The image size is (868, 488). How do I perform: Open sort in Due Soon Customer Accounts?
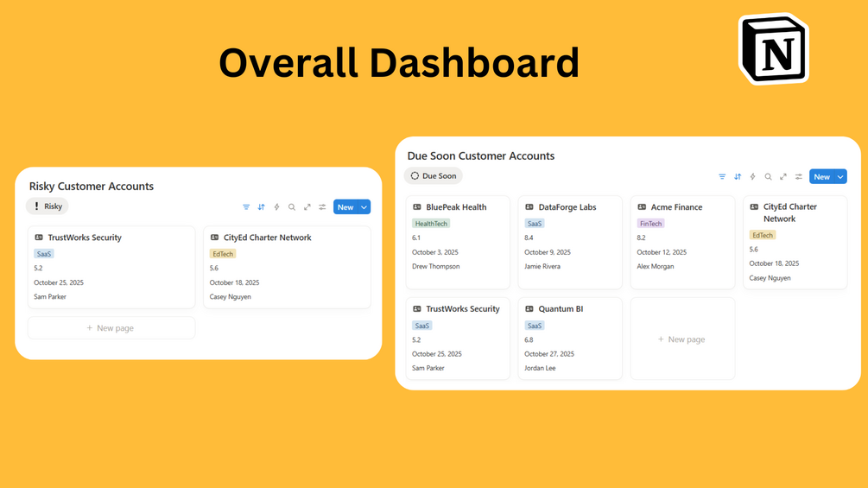point(738,176)
